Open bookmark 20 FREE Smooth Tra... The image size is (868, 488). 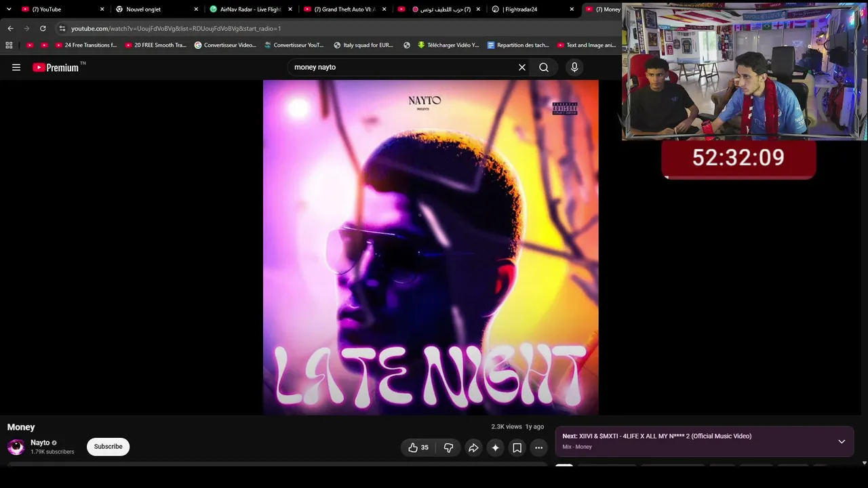155,45
